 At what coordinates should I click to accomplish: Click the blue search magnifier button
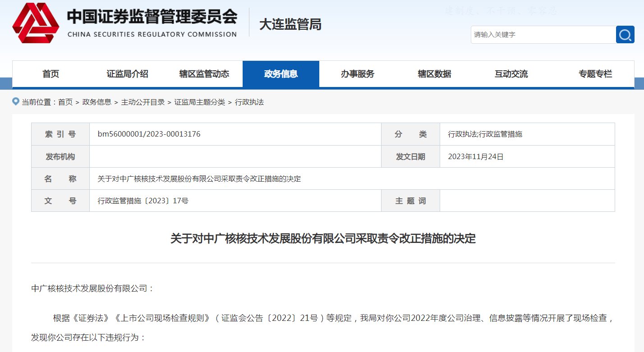coord(625,35)
